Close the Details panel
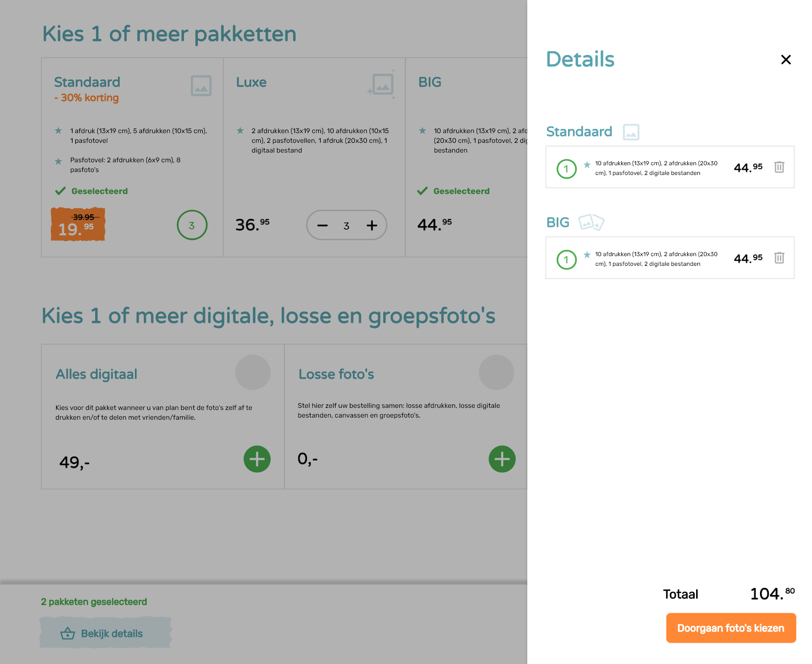The height and width of the screenshot is (664, 812). coord(786,60)
